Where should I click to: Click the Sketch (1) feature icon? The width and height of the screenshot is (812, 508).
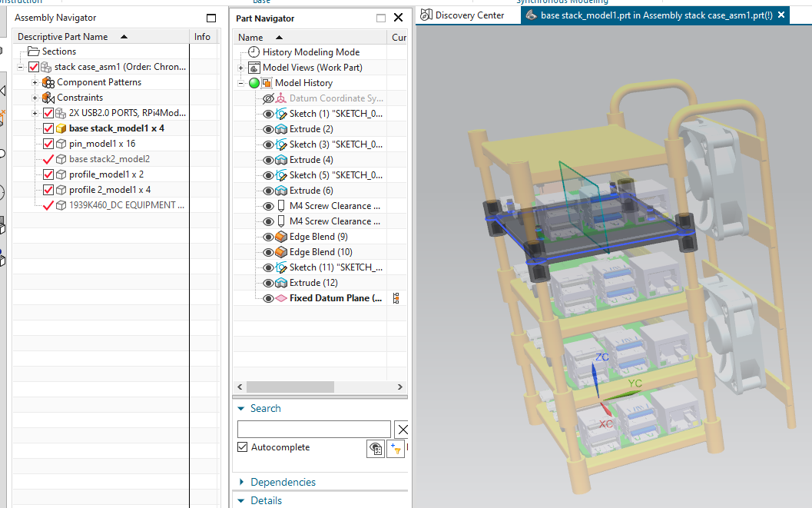pos(281,114)
